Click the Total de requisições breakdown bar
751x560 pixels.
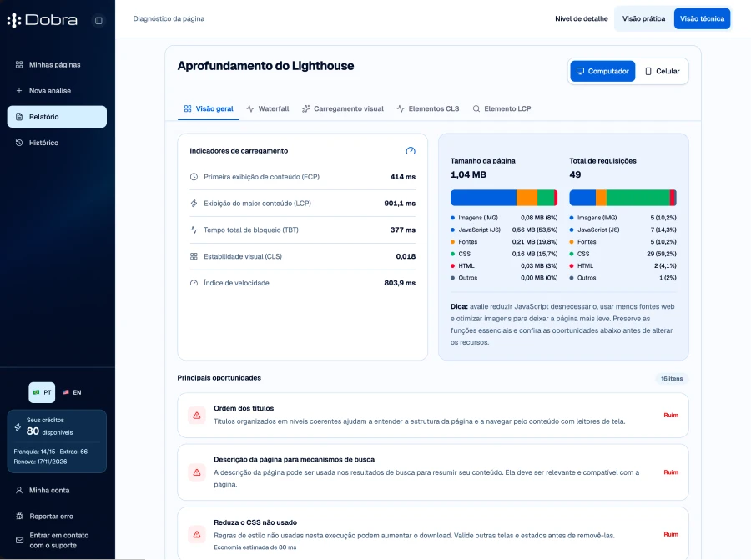coord(622,198)
